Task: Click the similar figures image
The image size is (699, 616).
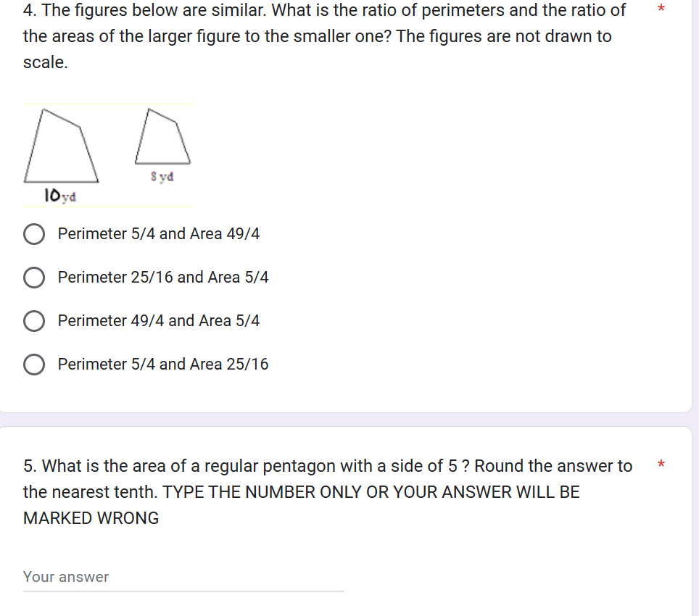Action: pyautogui.click(x=107, y=152)
